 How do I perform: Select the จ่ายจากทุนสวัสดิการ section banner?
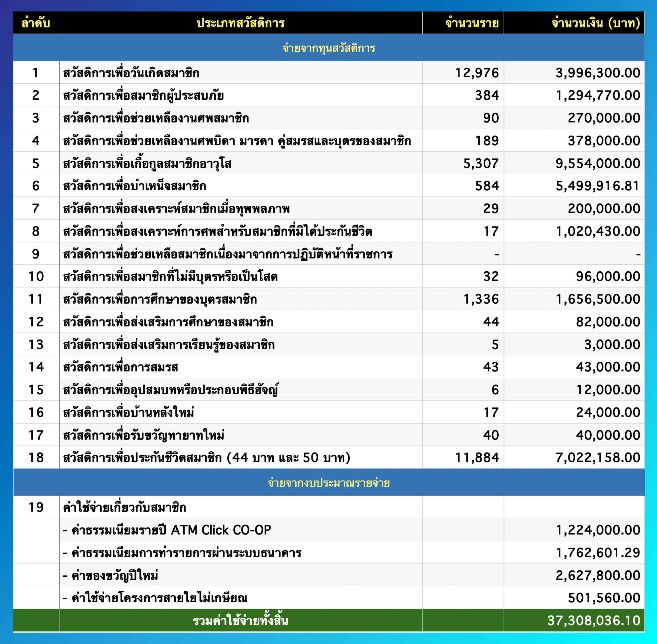[328, 48]
